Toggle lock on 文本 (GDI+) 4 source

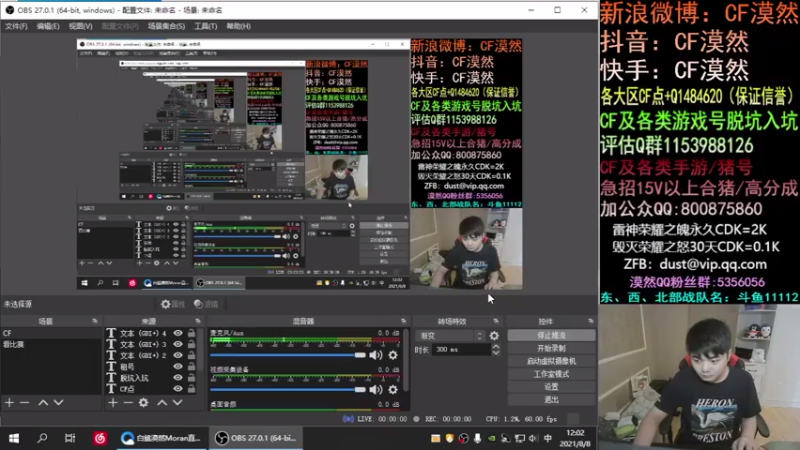tap(191, 333)
